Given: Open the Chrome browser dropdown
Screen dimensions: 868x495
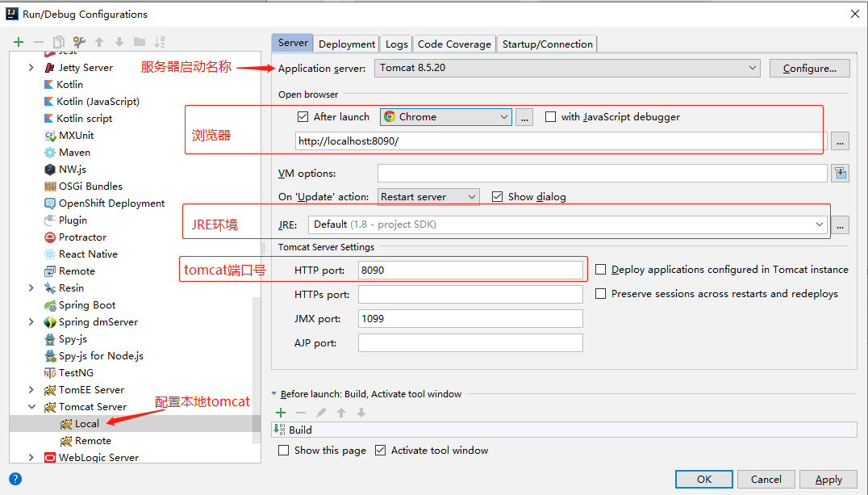Looking at the screenshot, I should pyautogui.click(x=445, y=117).
